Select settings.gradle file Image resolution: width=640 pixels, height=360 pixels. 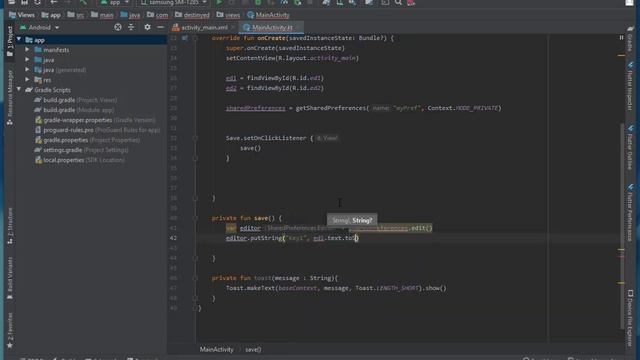[x=81, y=150]
